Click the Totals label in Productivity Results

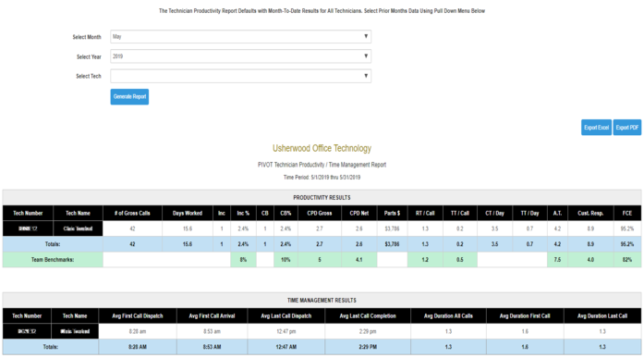point(53,244)
